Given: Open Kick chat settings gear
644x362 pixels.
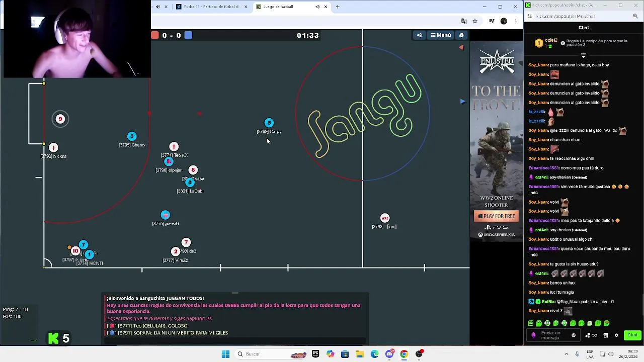Looking at the screenshot, I should tap(616, 335).
